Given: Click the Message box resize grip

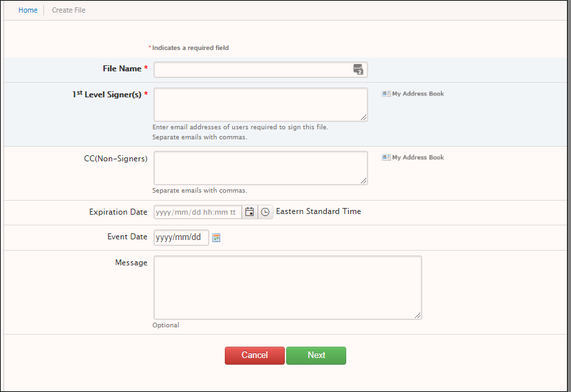Looking at the screenshot, I should coord(418,315).
